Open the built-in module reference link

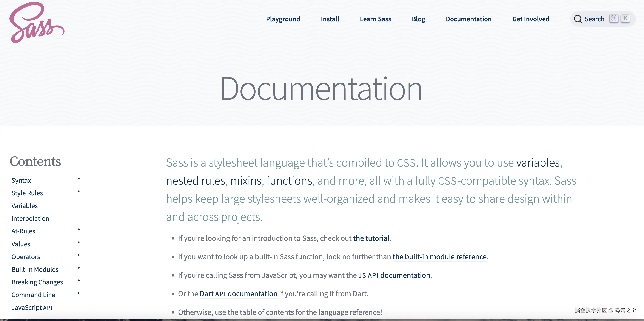pyautogui.click(x=439, y=257)
